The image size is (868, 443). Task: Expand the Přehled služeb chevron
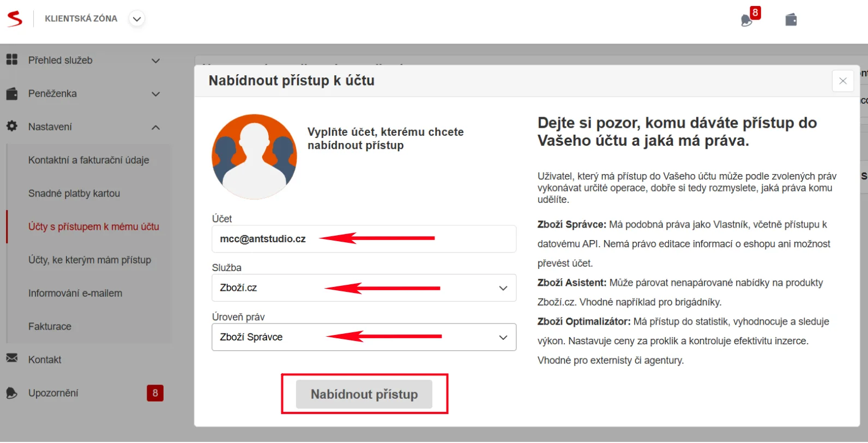click(x=156, y=61)
